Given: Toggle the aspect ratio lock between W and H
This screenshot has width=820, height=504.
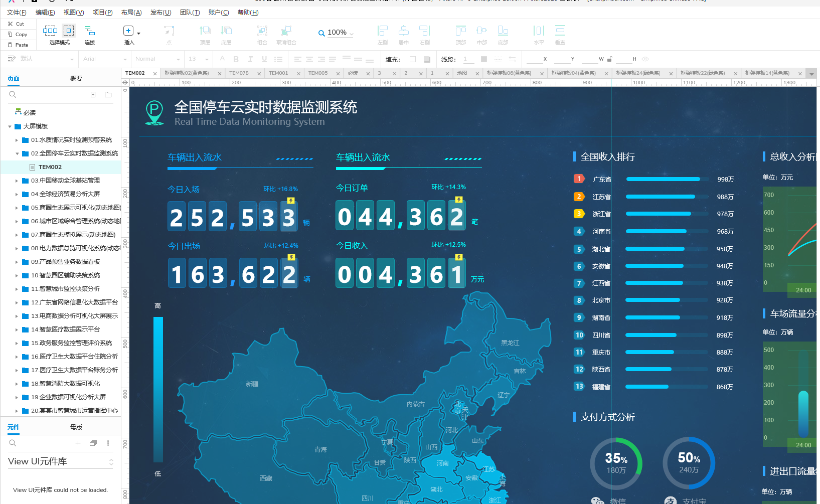Looking at the screenshot, I should pos(610,59).
